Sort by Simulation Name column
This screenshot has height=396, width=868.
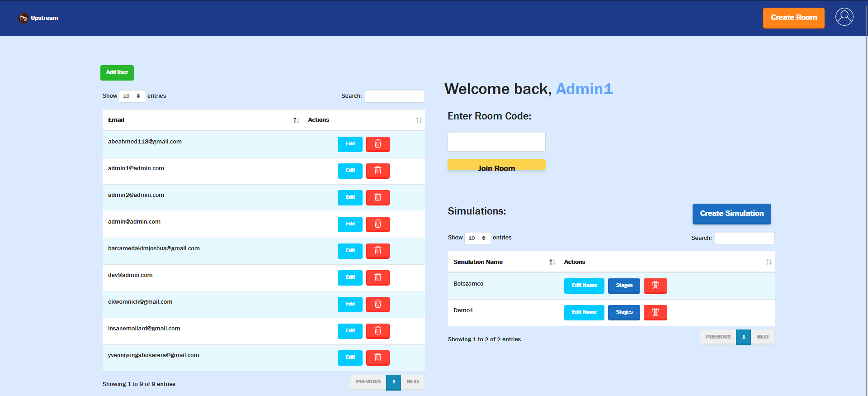click(x=503, y=262)
